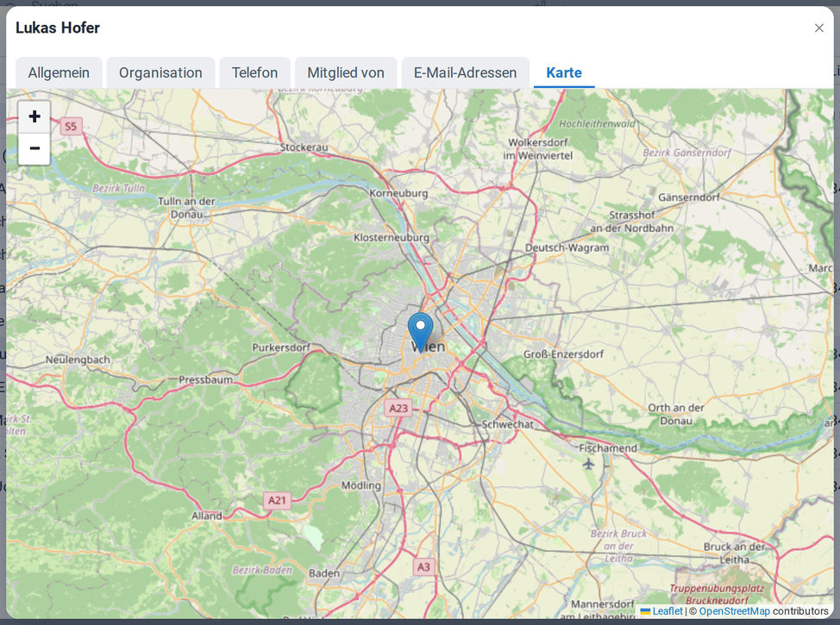Click the Groß-Enzersdorf label on the map

(x=563, y=354)
